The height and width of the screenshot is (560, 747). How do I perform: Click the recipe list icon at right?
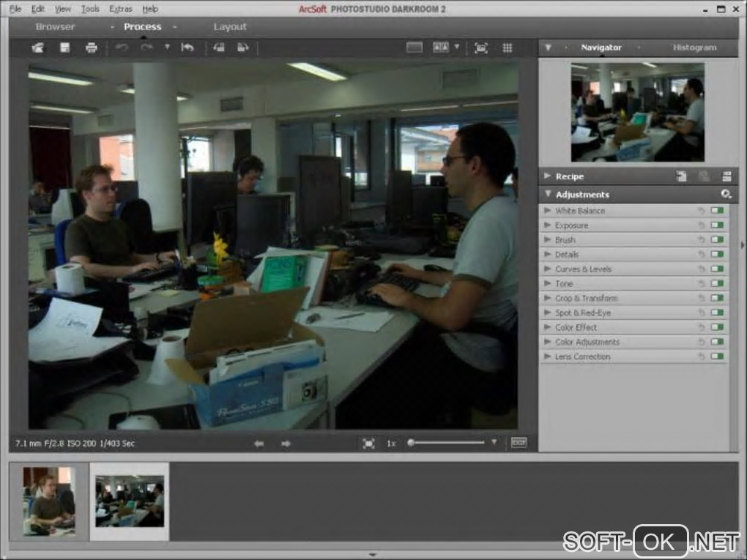tap(726, 176)
